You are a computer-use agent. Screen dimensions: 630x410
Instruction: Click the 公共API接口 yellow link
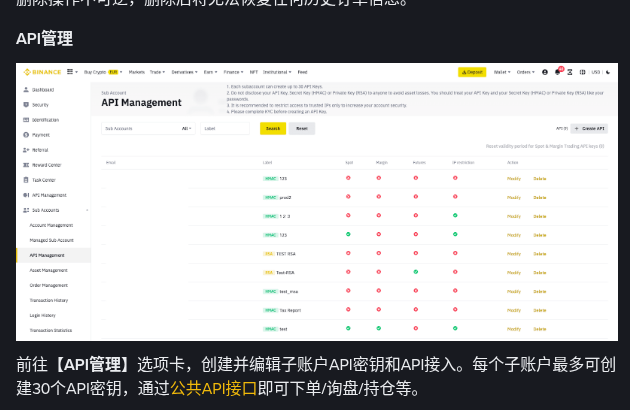pos(213,389)
